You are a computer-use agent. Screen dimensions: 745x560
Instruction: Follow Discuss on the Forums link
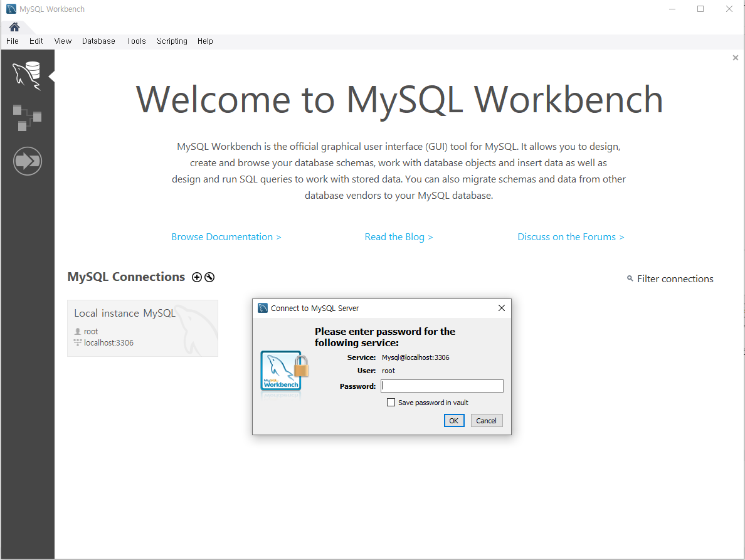pyautogui.click(x=571, y=237)
